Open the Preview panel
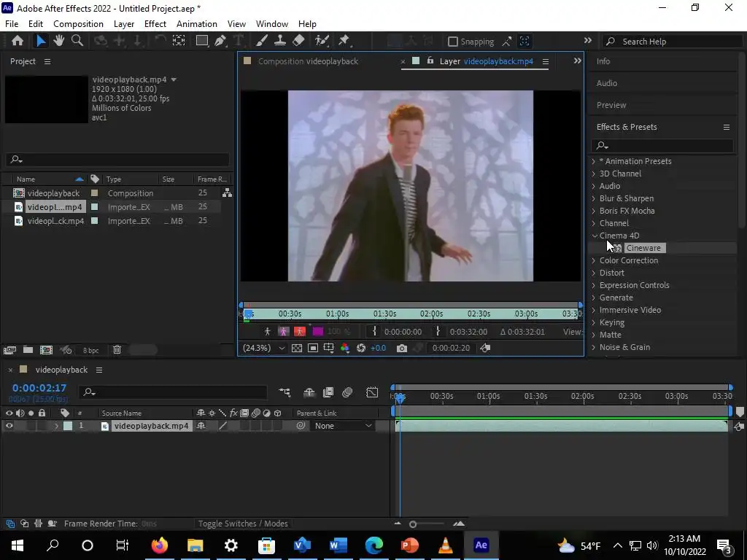The image size is (747, 560). tap(611, 105)
